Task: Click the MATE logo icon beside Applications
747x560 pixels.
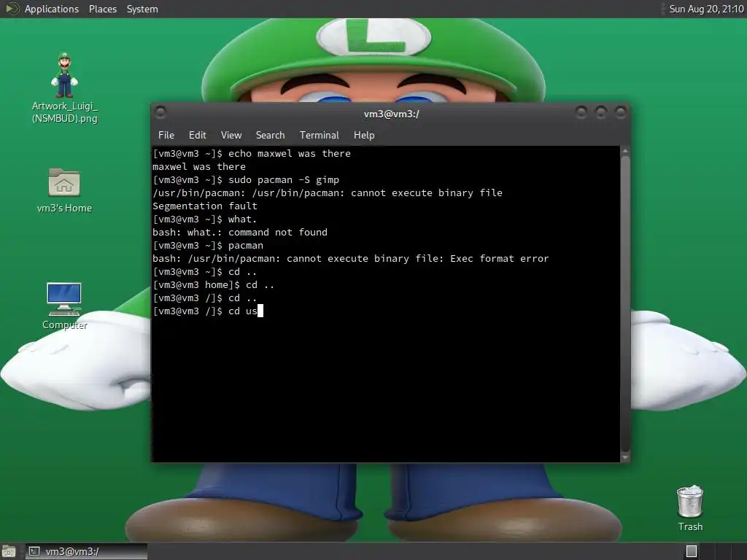Action: click(12, 9)
